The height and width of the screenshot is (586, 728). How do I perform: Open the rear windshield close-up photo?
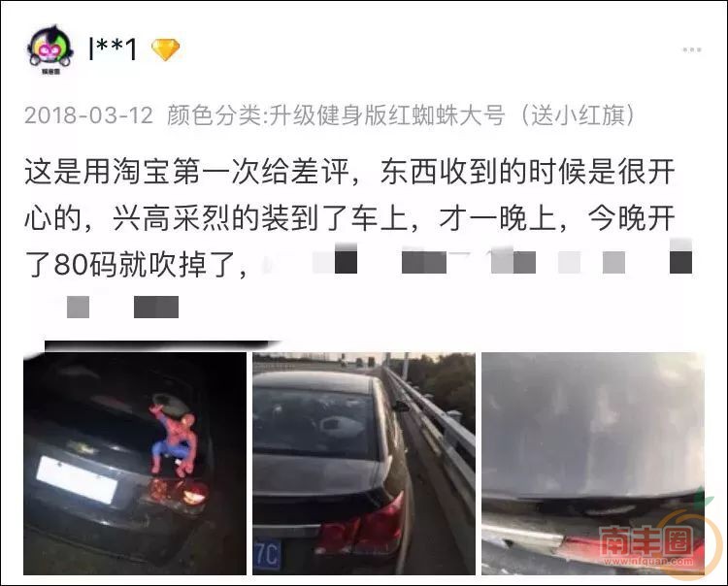pyautogui.click(x=593, y=464)
